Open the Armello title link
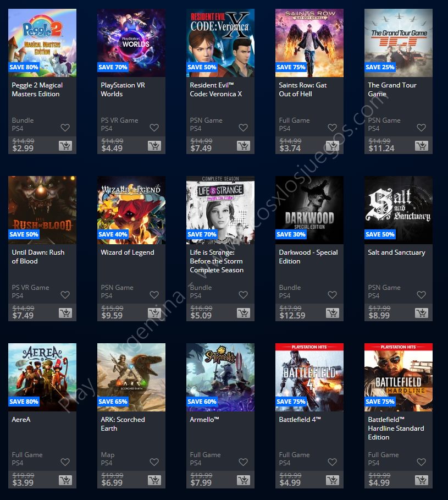The image size is (448, 500). (204, 419)
